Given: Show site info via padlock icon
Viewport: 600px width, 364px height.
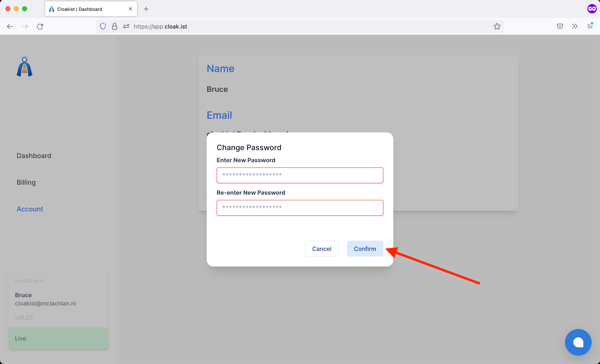Looking at the screenshot, I should click(x=114, y=26).
